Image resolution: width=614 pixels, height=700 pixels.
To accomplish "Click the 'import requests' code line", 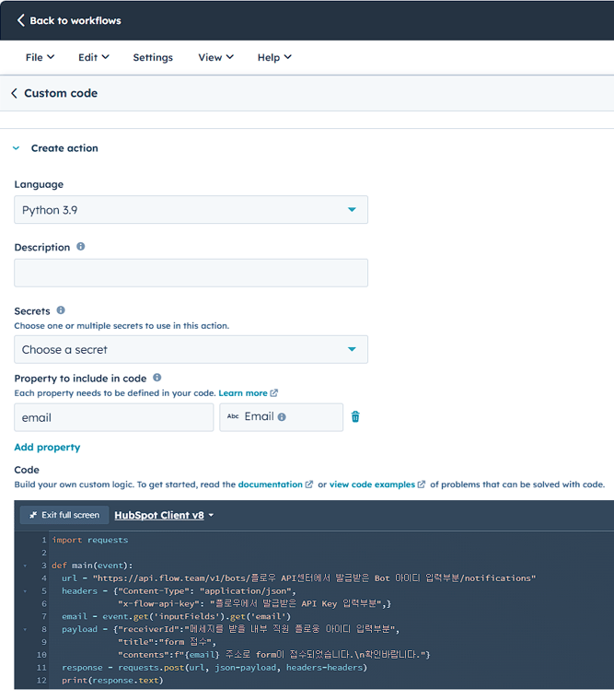I will click(89, 540).
